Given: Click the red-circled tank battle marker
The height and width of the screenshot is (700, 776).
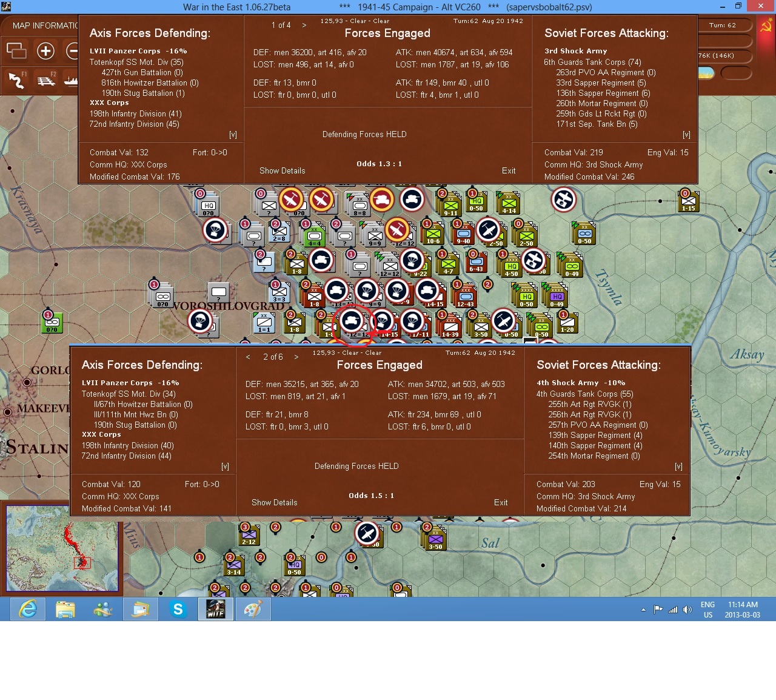Looking at the screenshot, I should point(352,320).
